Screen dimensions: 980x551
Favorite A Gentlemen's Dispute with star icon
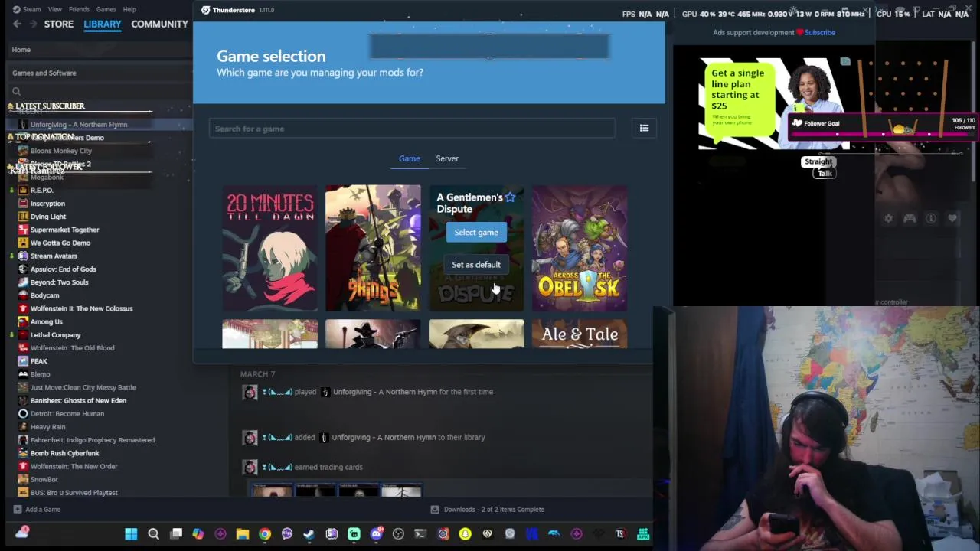510,197
